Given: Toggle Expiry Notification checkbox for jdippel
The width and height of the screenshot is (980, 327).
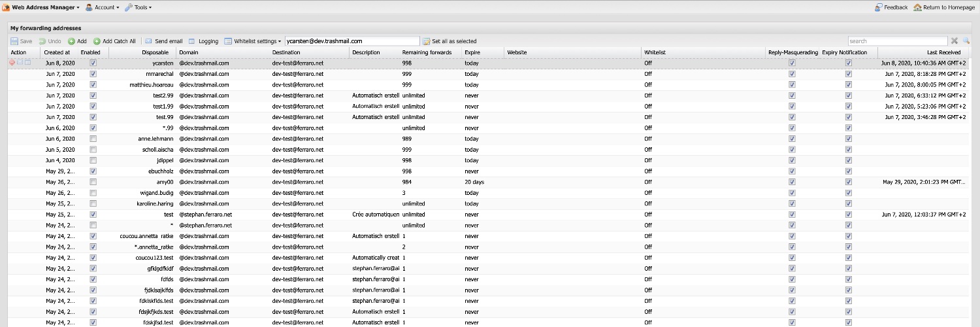Looking at the screenshot, I should click(x=848, y=160).
